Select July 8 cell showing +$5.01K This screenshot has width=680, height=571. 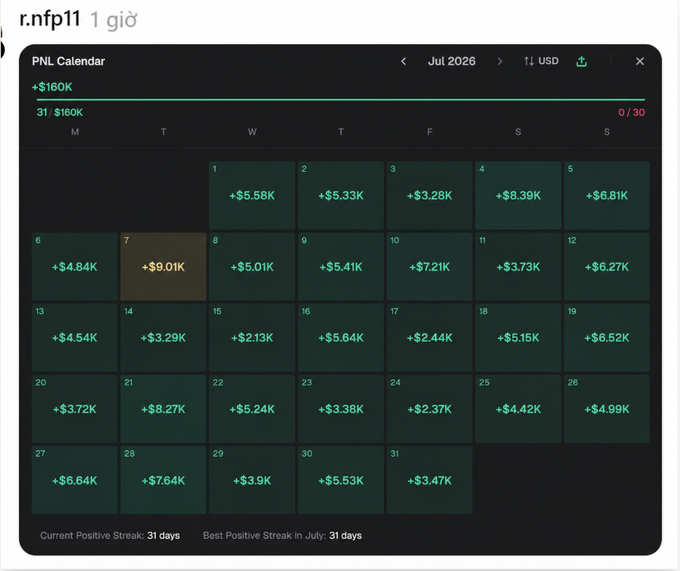(252, 266)
